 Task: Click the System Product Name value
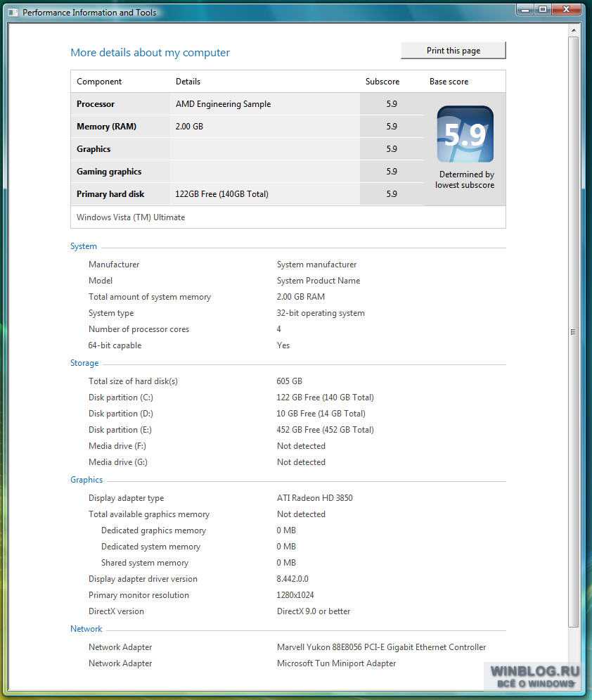click(x=318, y=281)
